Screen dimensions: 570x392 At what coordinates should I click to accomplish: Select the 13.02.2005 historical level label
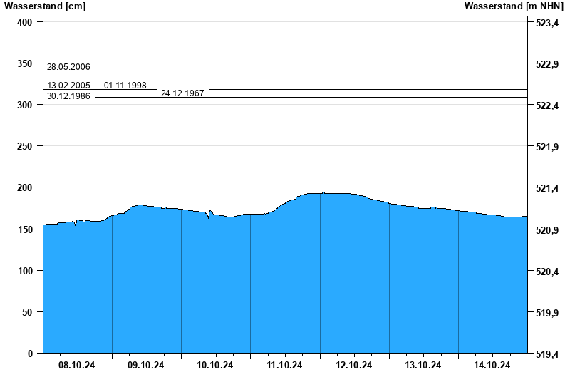point(68,86)
